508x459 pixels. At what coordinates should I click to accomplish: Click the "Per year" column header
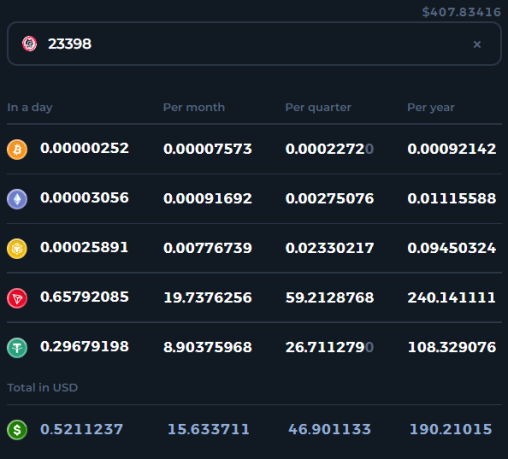pyautogui.click(x=431, y=107)
